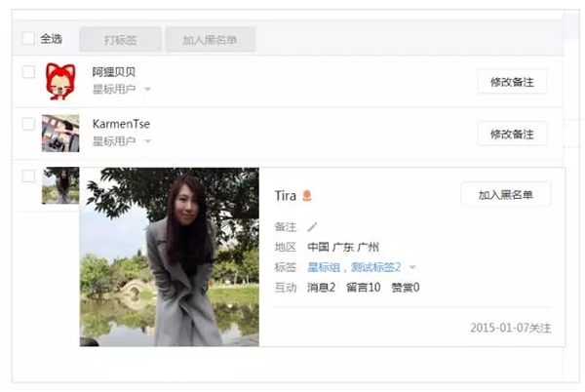This screenshot has height=392, width=585.
Task: Click Tira's large profile photo
Action: (x=170, y=257)
